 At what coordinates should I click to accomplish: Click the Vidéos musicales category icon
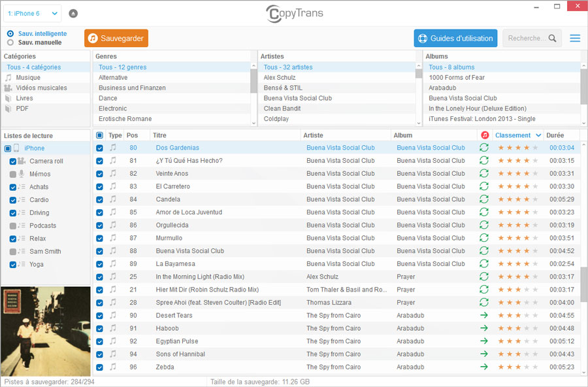pyautogui.click(x=8, y=88)
